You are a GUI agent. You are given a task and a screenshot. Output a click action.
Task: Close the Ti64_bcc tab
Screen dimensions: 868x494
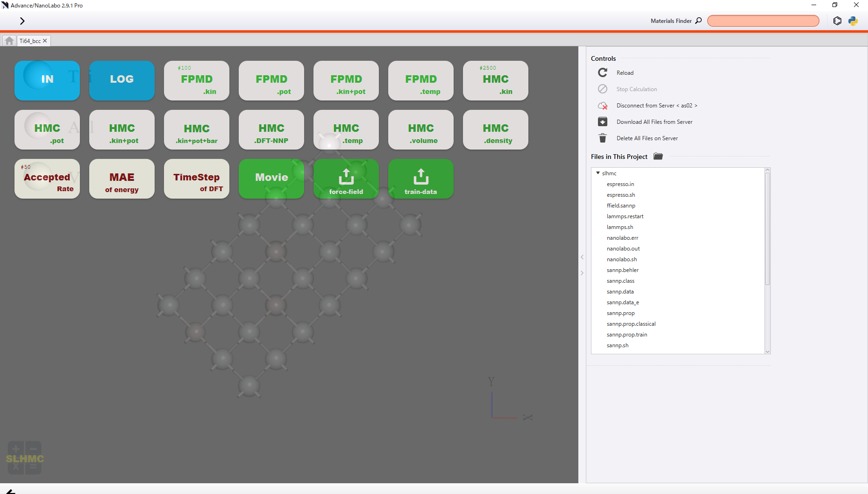[x=45, y=41]
